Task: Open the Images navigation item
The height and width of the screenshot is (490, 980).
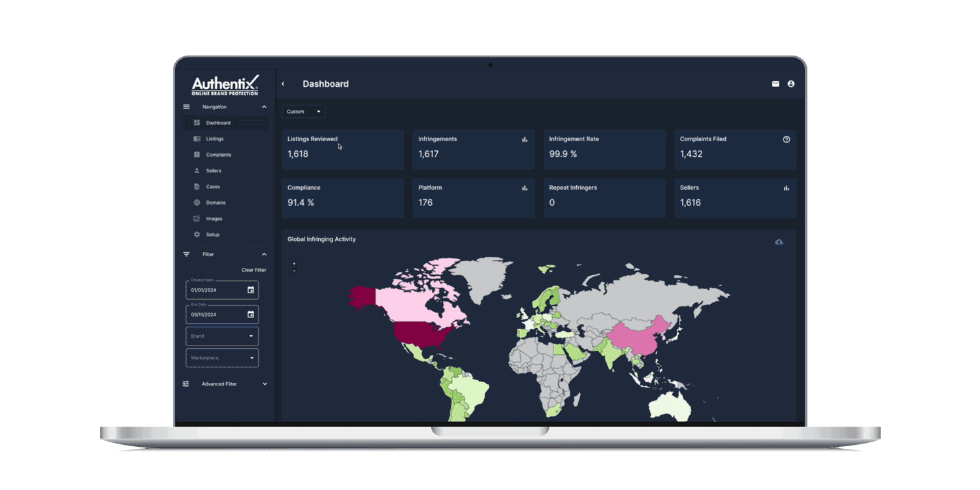Action: click(x=225, y=219)
